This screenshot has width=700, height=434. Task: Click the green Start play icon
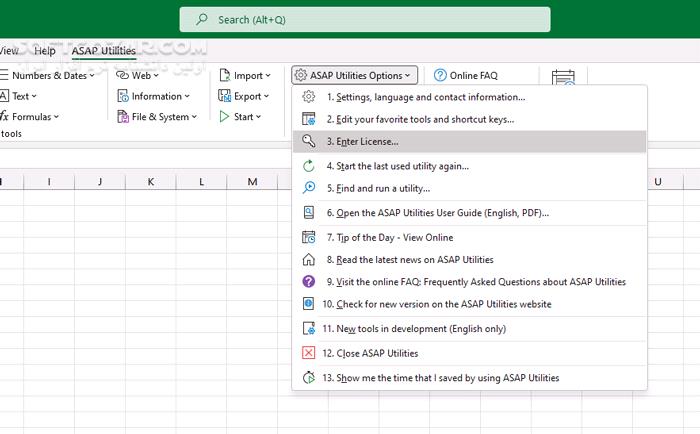click(x=224, y=117)
